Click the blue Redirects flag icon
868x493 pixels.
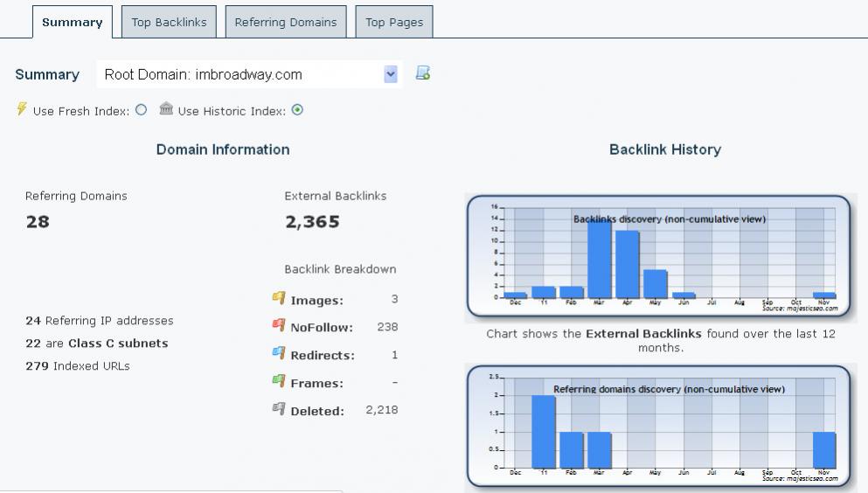[x=279, y=355]
